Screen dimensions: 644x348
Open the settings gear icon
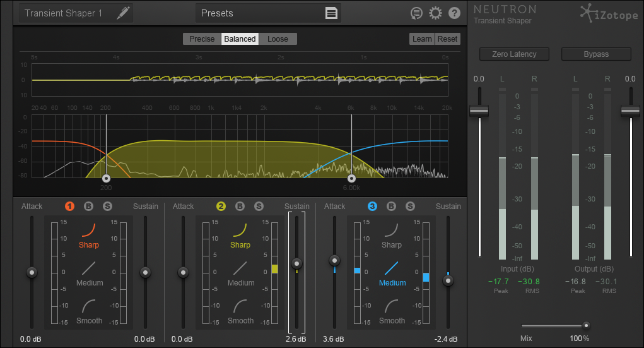click(435, 13)
